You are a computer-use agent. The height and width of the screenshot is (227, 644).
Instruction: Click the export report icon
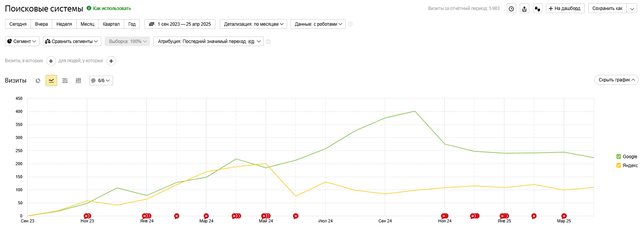tap(524, 8)
